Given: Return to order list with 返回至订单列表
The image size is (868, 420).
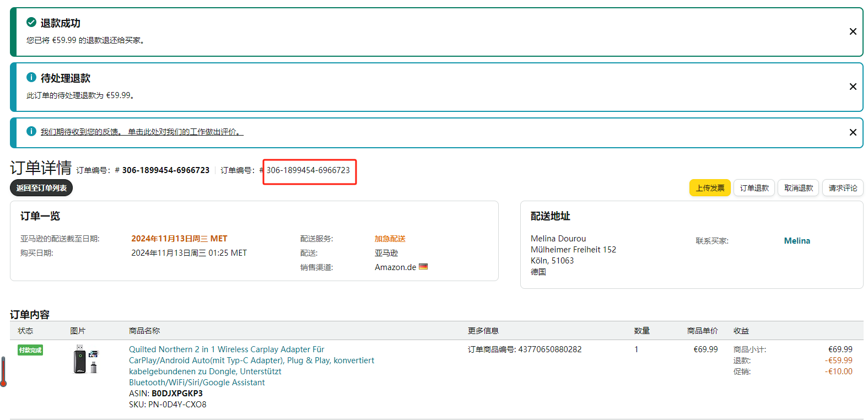Looking at the screenshot, I should click(41, 188).
